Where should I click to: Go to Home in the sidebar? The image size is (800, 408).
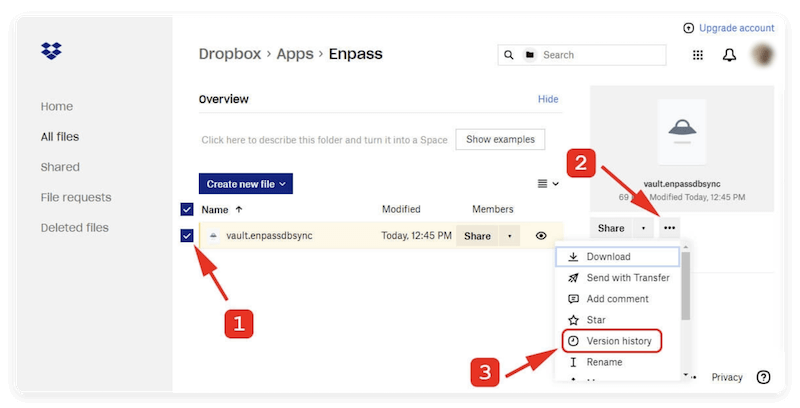pos(57,107)
